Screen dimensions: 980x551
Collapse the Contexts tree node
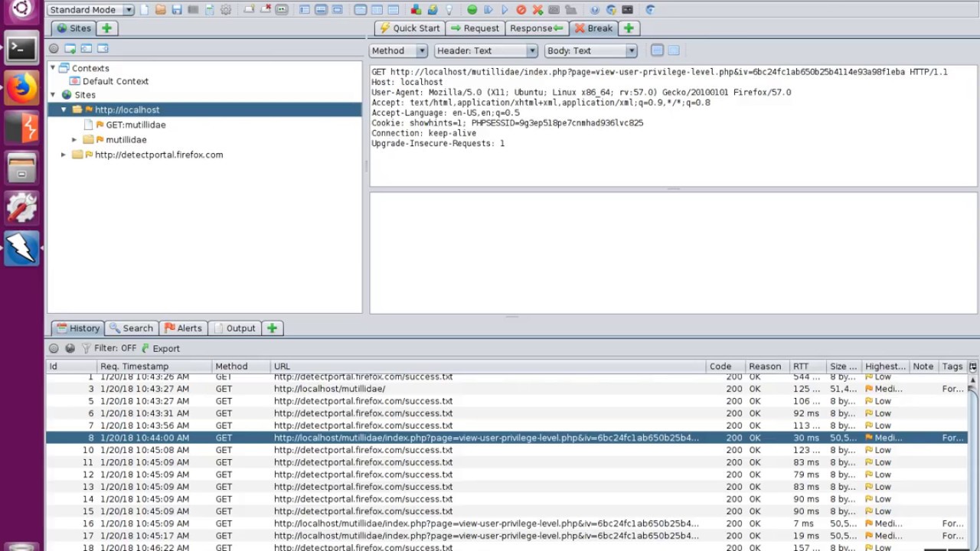[x=53, y=68]
